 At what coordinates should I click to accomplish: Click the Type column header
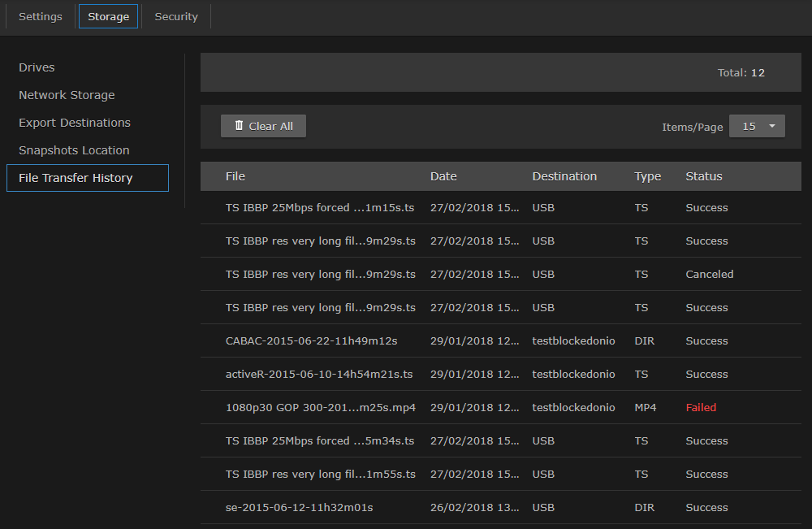tap(648, 176)
